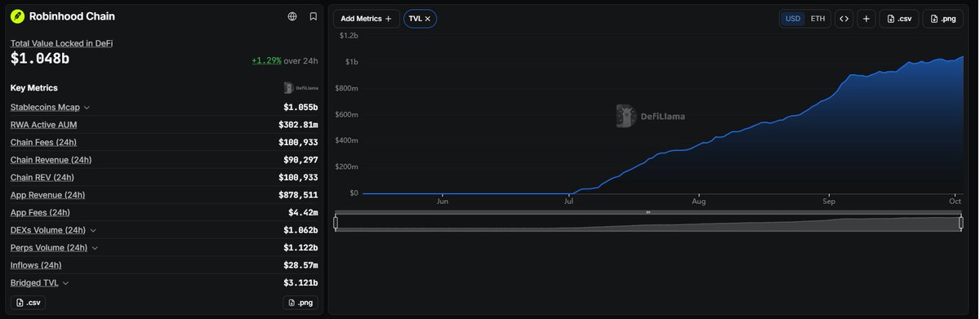Expand the DEXs Volume (24h) row
The image size is (980, 319).
(x=93, y=231)
